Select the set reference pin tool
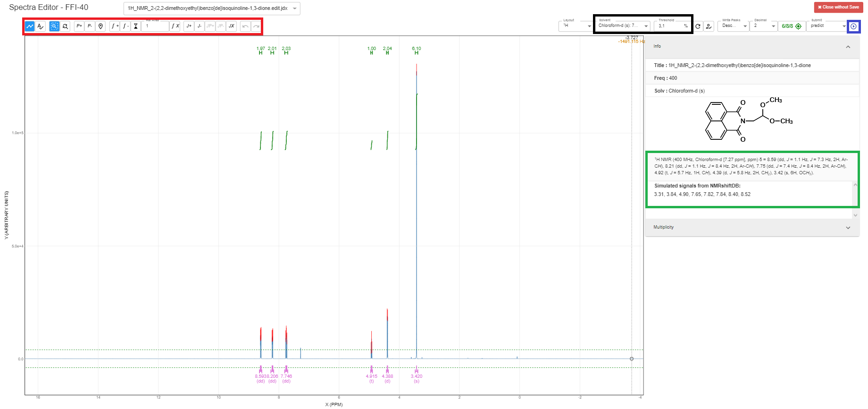 [x=100, y=26]
